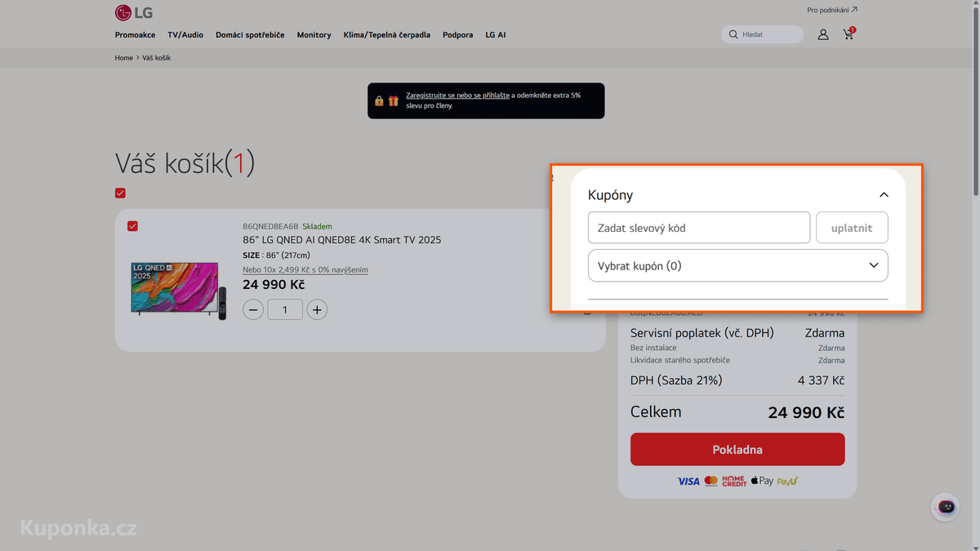Click the Home breadcrumb link
Screen dimensions: 980x551
click(123, 58)
